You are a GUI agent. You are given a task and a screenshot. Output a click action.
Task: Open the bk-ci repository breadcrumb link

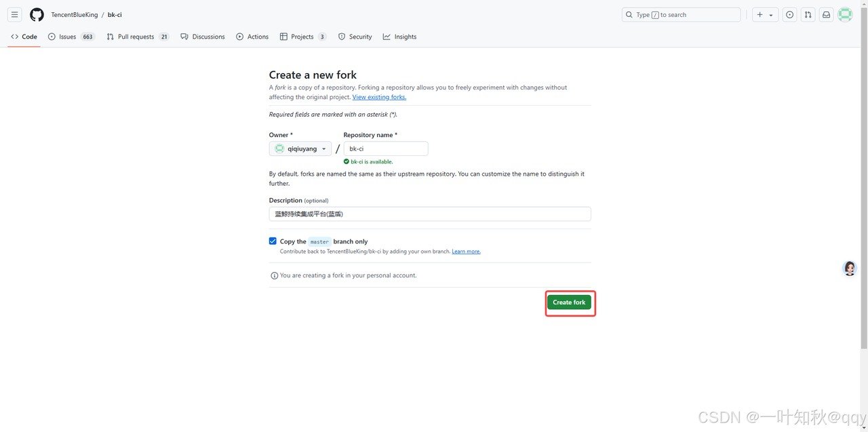(115, 14)
